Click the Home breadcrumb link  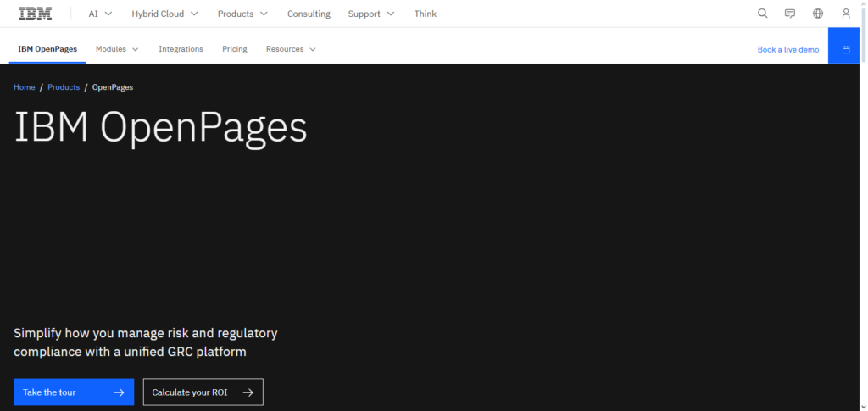pos(25,87)
